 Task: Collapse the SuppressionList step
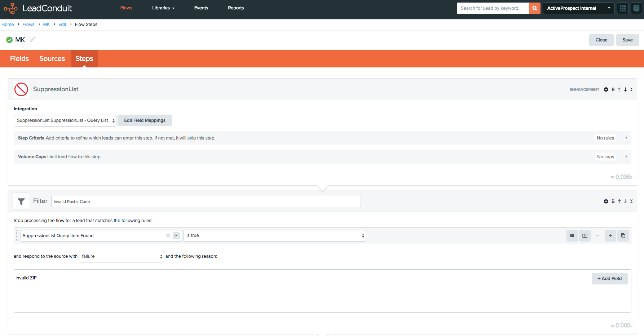tap(631, 89)
